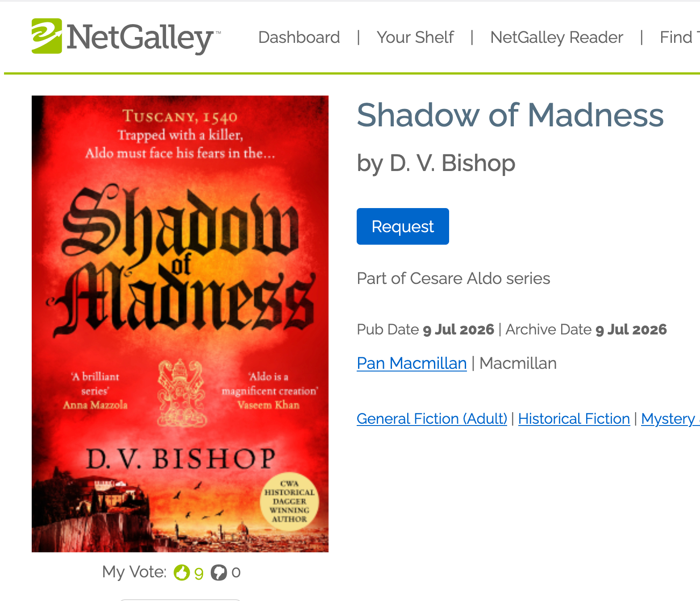
Task: Click the Shadow of Madness title heading
Action: [x=510, y=115]
